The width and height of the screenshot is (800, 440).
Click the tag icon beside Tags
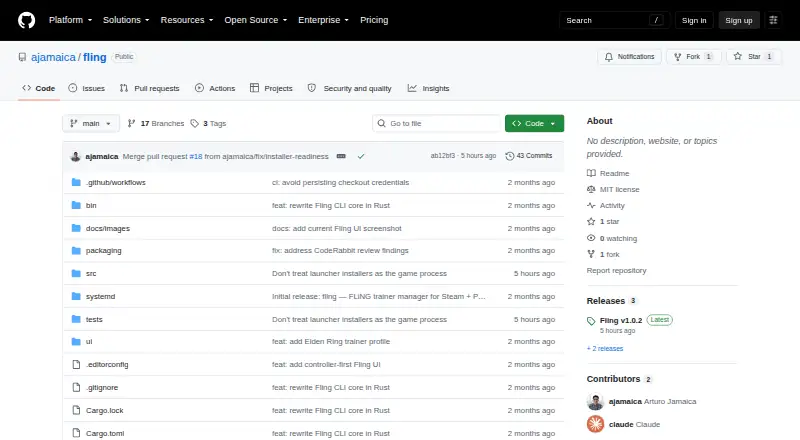tap(194, 124)
